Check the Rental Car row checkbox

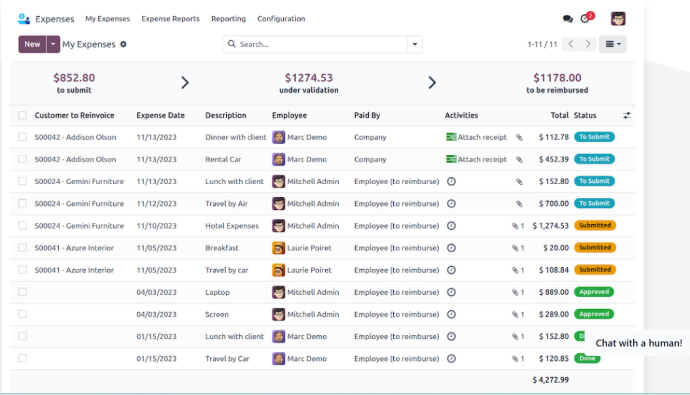[x=22, y=159]
